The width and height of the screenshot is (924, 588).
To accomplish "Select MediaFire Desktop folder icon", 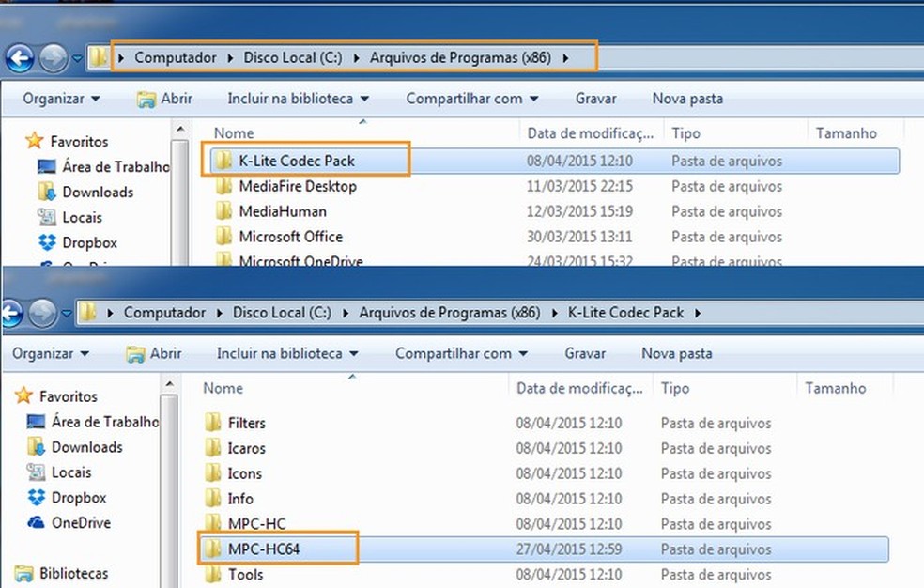I will 223,186.
